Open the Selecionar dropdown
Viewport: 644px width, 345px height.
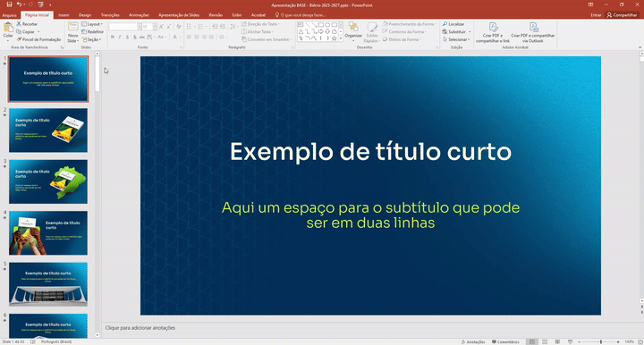pyautogui.click(x=455, y=39)
